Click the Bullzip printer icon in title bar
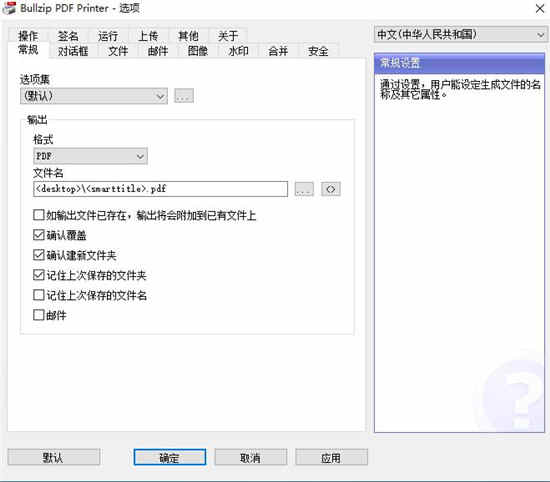Viewport: 550px width, 482px height. tap(9, 8)
